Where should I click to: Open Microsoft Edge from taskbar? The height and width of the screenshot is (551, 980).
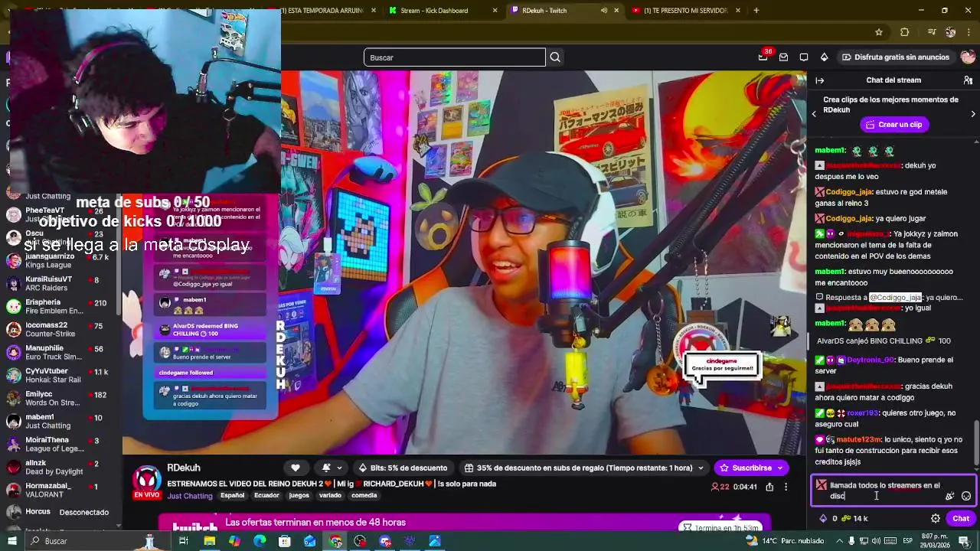point(260,541)
